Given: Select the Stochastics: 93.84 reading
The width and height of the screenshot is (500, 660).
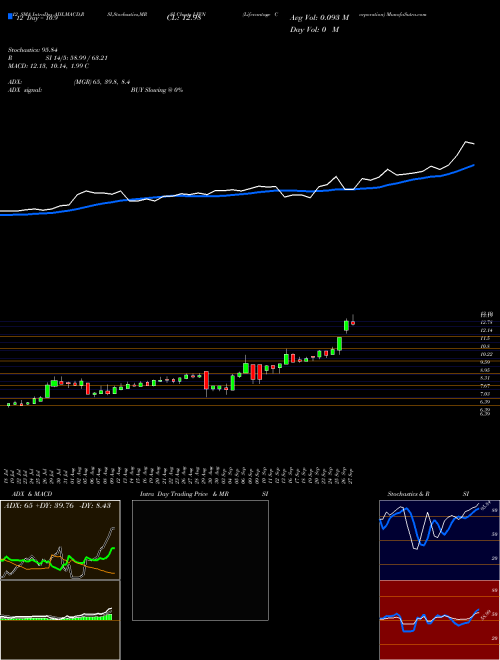Looking at the screenshot, I should (32, 50).
